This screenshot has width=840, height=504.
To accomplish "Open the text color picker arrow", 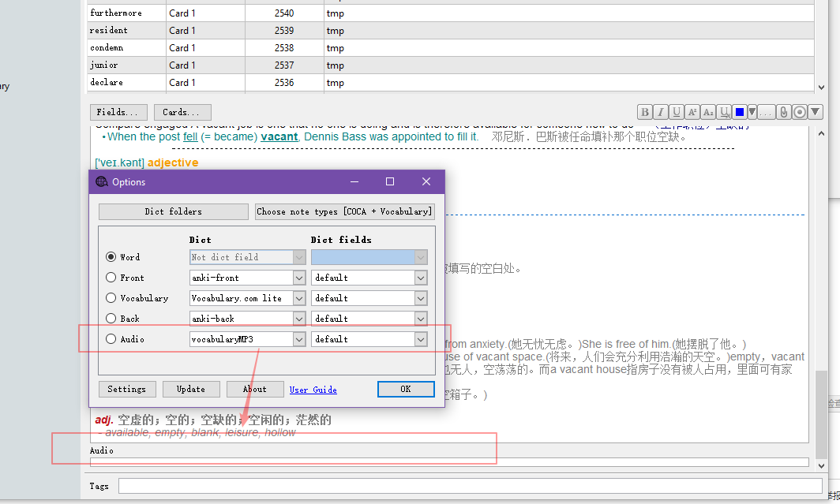I will coord(752,112).
